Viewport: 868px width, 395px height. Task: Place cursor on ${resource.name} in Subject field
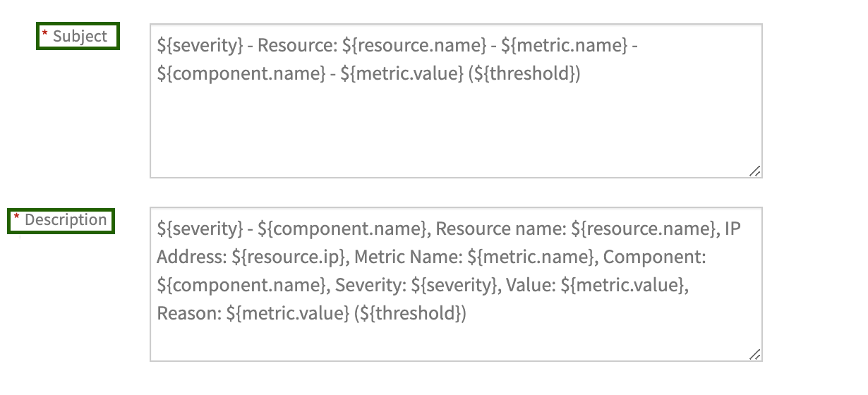(x=414, y=46)
